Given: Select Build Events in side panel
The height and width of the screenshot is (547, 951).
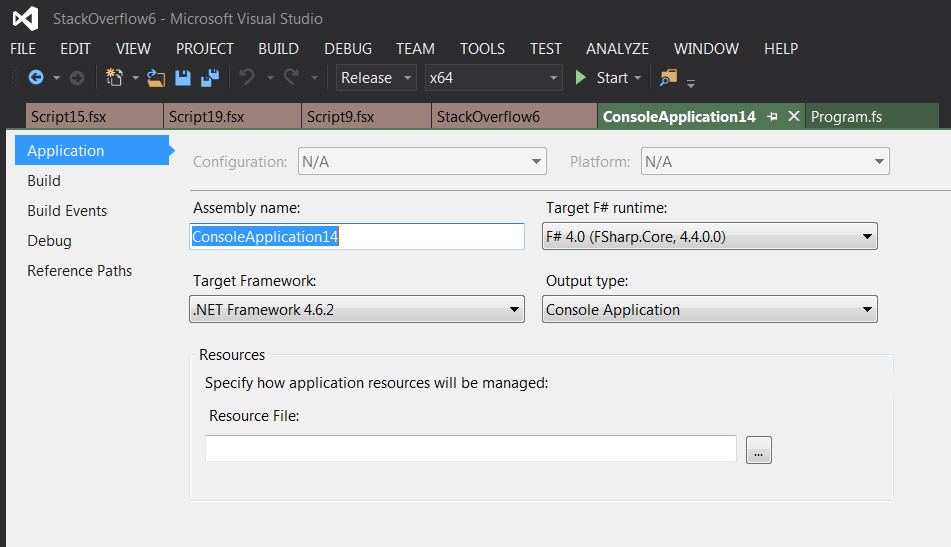Looking at the screenshot, I should coord(67,211).
